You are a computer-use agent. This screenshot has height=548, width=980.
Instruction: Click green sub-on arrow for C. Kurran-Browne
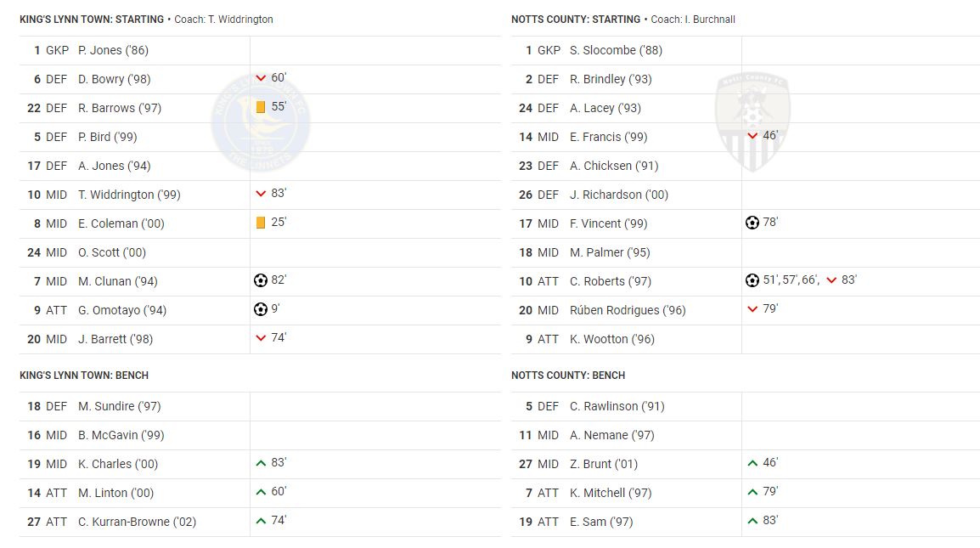[x=261, y=521]
